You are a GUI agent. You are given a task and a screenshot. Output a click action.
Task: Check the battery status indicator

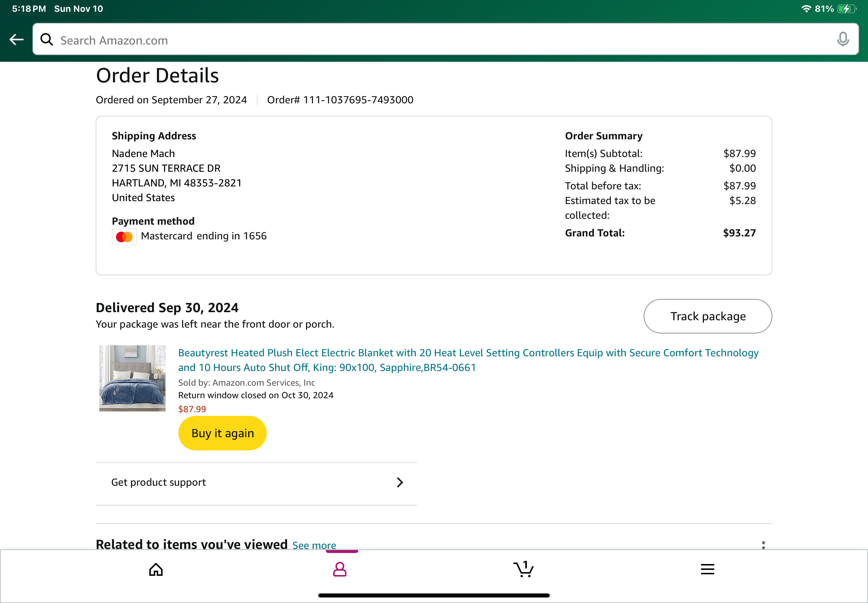click(x=846, y=9)
